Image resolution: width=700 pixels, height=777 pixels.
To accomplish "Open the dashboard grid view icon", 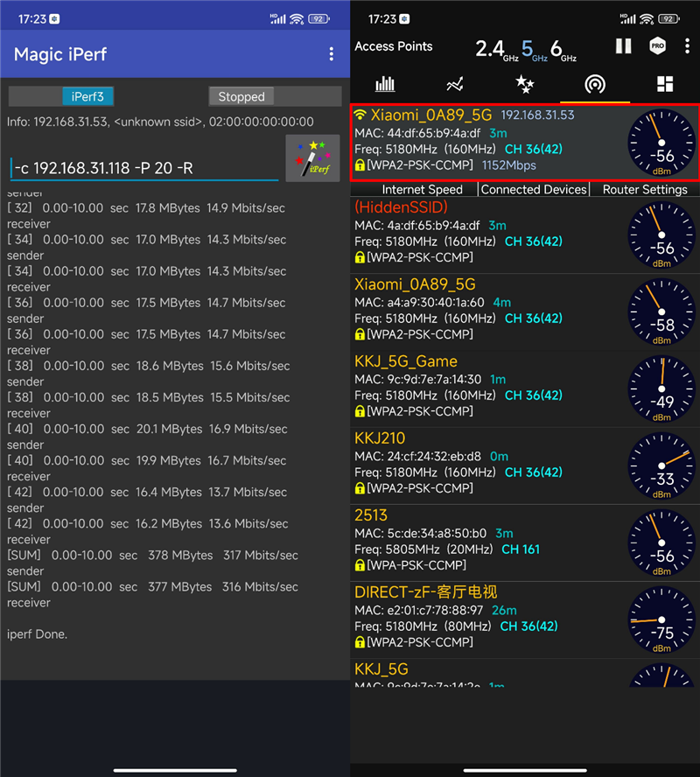I will (664, 84).
